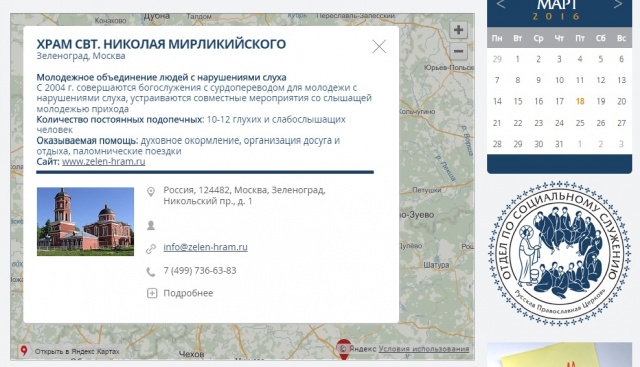
Task: Click the church photo thumbnail
Action: [x=85, y=222]
